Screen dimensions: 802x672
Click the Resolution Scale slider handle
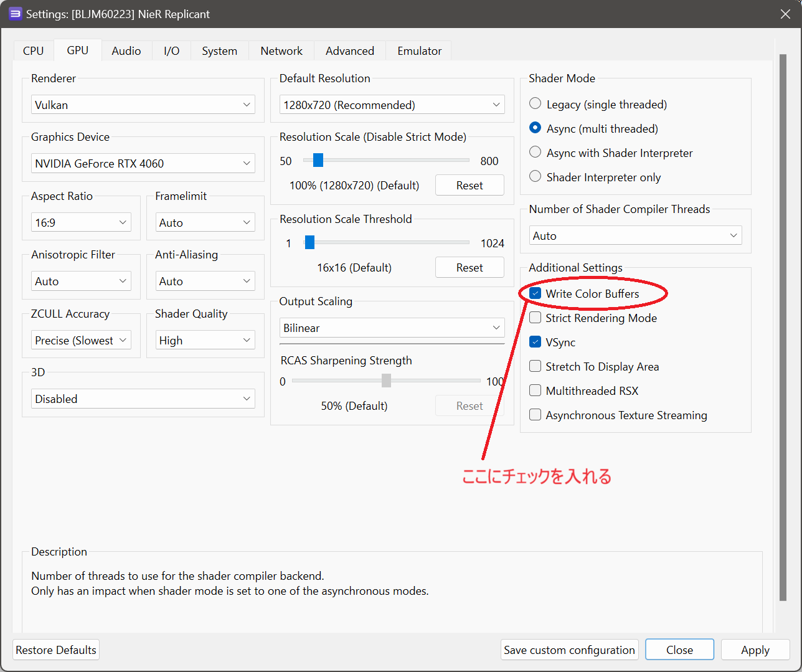pyautogui.click(x=318, y=160)
